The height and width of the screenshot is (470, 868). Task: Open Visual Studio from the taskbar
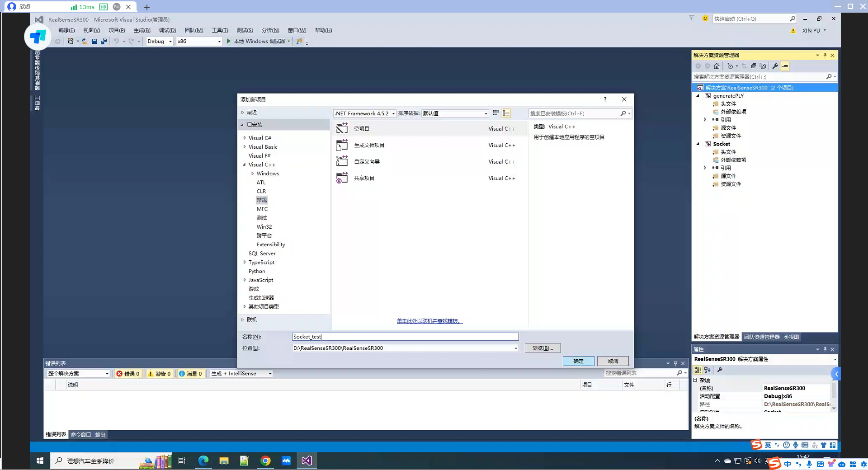coord(307,461)
